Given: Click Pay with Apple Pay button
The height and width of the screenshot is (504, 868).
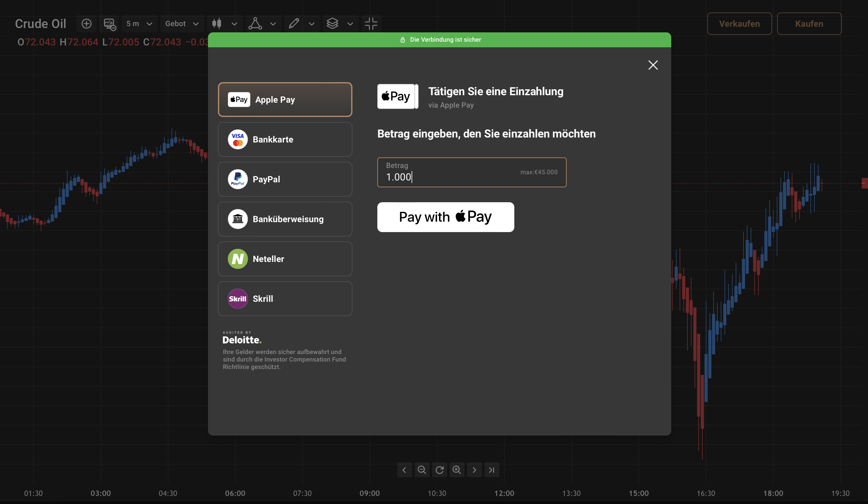Looking at the screenshot, I should (446, 217).
